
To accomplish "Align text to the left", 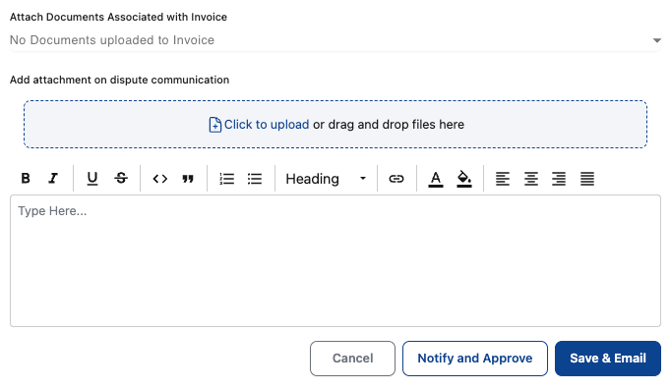I will pos(502,179).
